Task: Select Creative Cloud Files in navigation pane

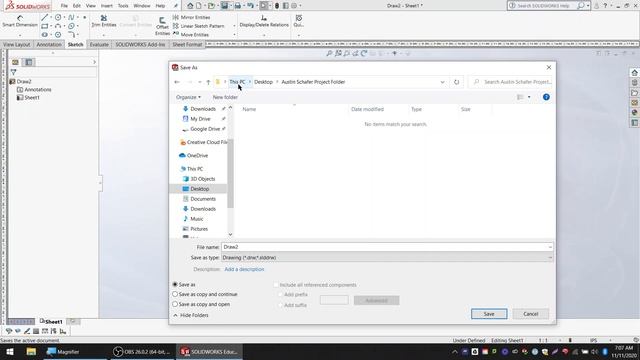Action: (203, 142)
